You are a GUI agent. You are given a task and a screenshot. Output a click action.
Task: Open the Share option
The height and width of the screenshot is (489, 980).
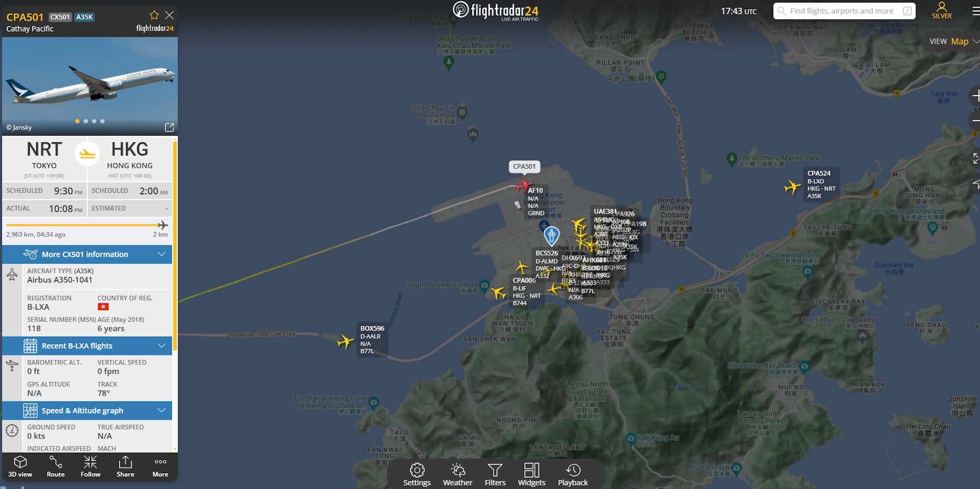(x=126, y=466)
